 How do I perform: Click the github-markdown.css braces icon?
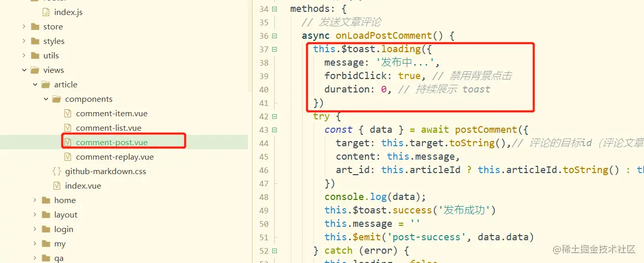[x=57, y=172]
